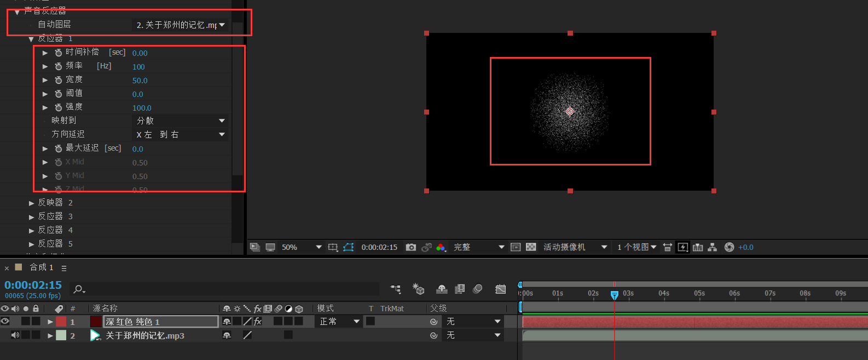
Task: Open the 完整 resolution dropdown
Action: click(479, 247)
